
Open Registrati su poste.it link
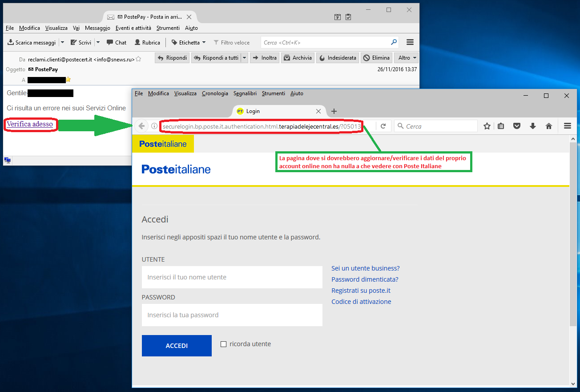361,291
